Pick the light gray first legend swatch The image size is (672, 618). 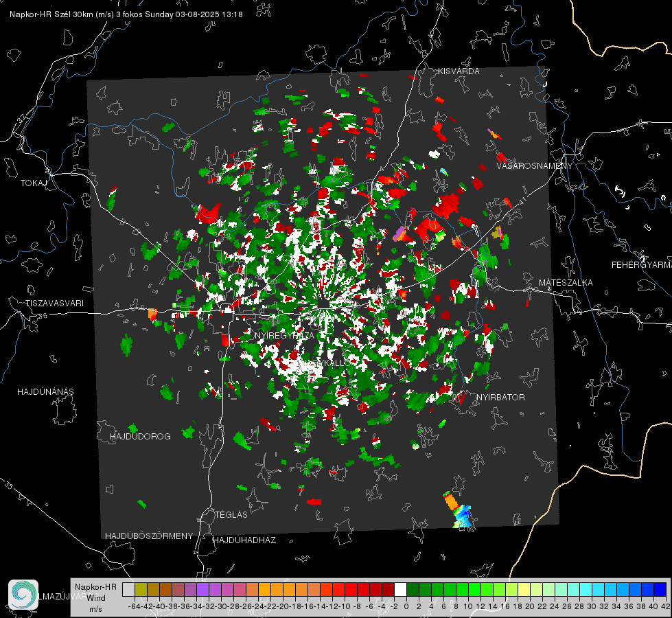pyautogui.click(x=128, y=589)
